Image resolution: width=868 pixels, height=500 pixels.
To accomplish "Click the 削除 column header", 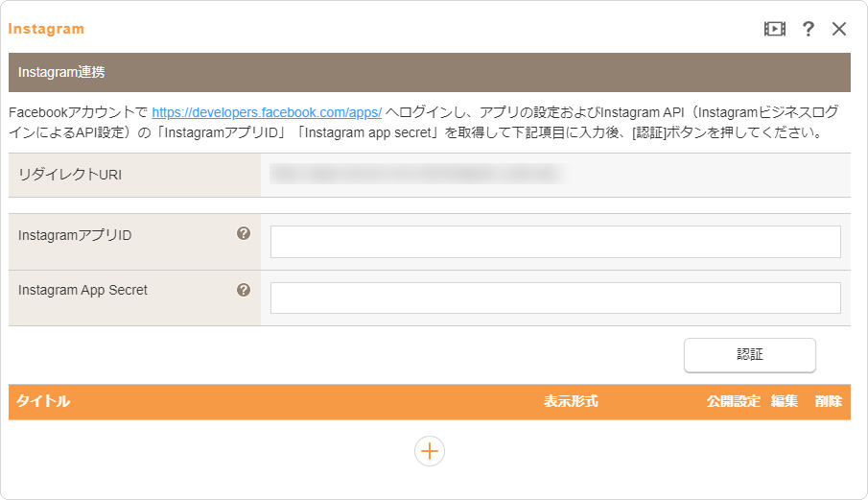I will (x=829, y=401).
